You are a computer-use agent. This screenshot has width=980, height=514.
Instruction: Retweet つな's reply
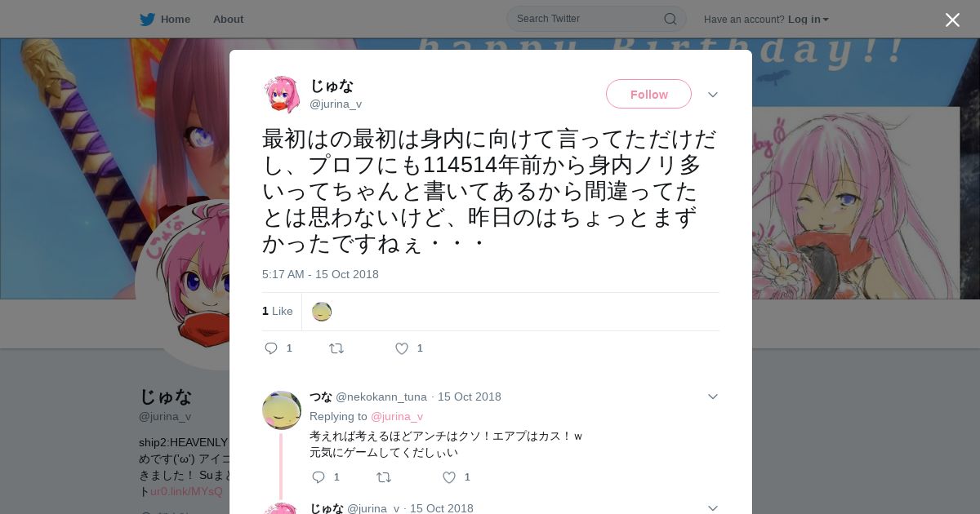(384, 477)
